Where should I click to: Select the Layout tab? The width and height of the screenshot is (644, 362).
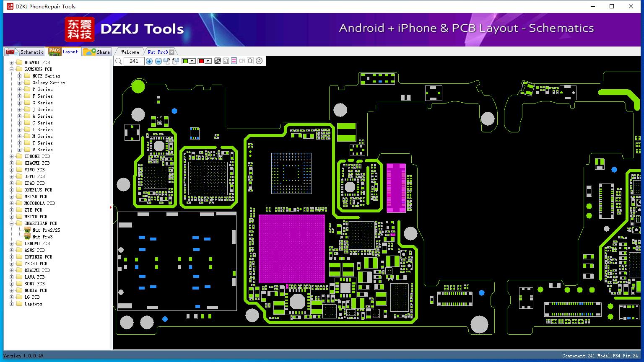point(63,52)
